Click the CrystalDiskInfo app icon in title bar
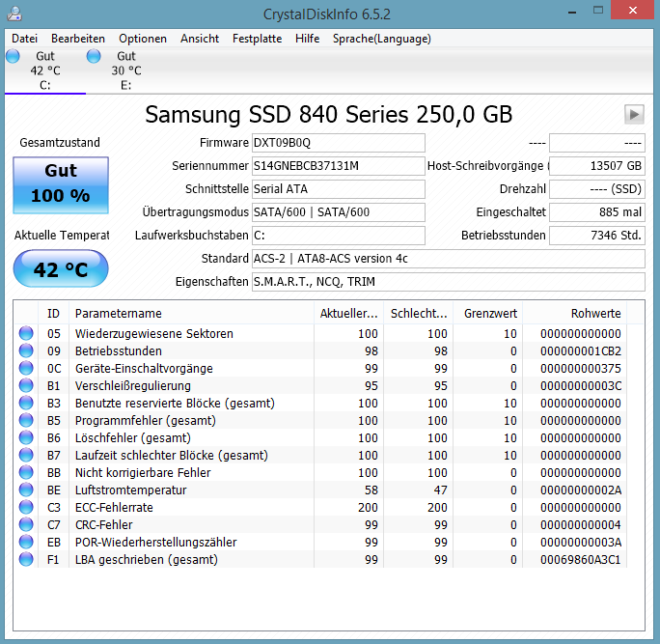The width and height of the screenshot is (660, 644). (14, 14)
